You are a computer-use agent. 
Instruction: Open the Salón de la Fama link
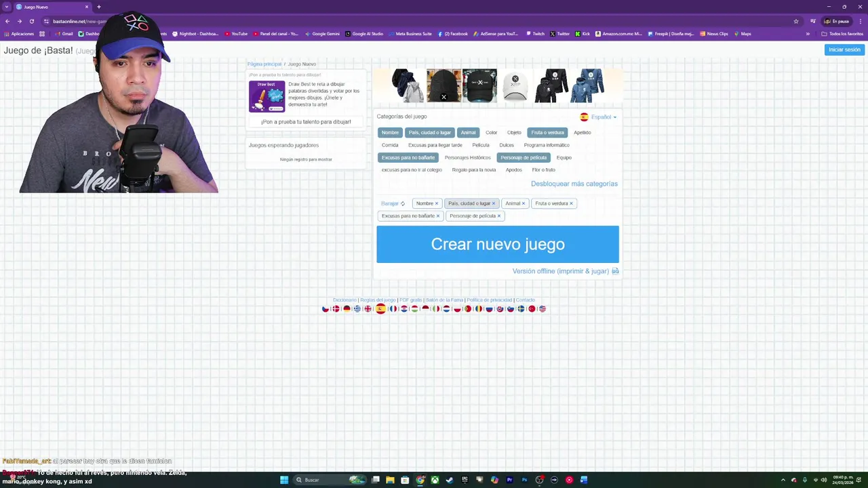444,300
